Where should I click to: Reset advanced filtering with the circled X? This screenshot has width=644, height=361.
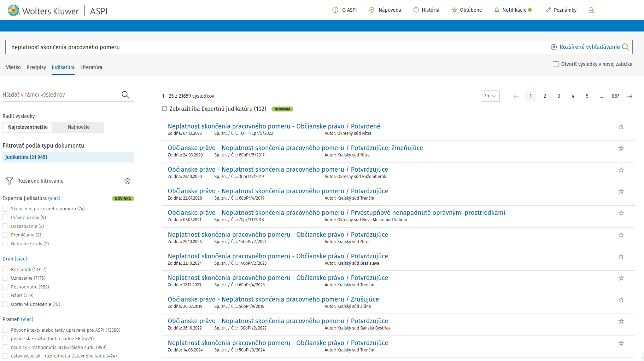click(x=127, y=181)
